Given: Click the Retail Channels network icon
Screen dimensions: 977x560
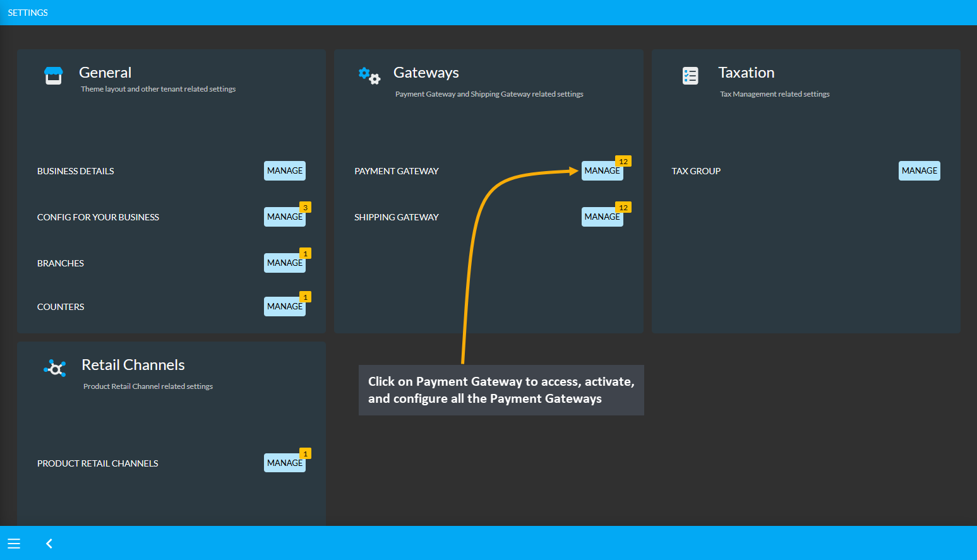Looking at the screenshot, I should pos(55,368).
